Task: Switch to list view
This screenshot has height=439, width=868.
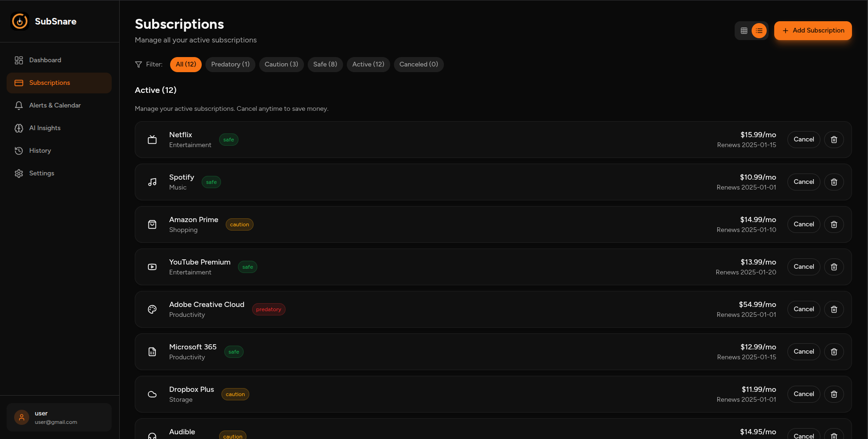Action: tap(759, 31)
